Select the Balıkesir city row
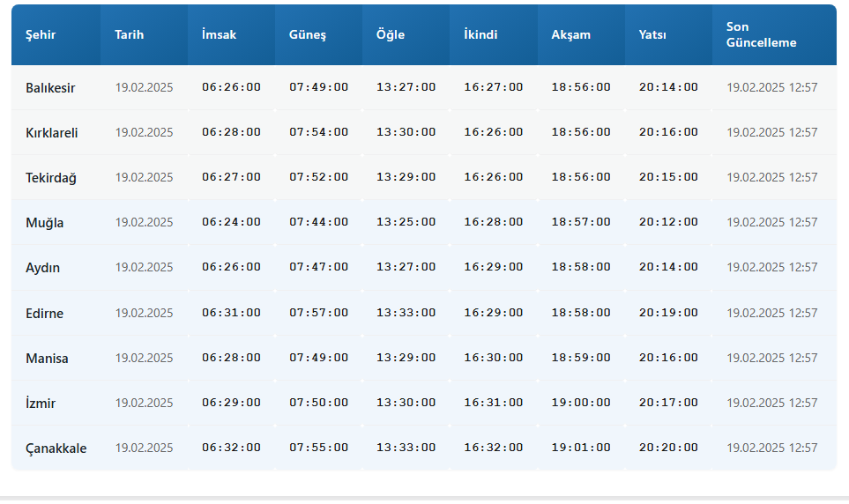This screenshot has height=504, width=849. (424, 88)
